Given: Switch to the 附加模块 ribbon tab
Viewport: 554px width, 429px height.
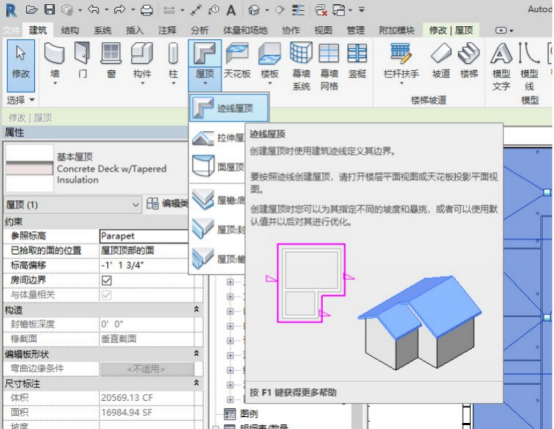Looking at the screenshot, I should [396, 30].
